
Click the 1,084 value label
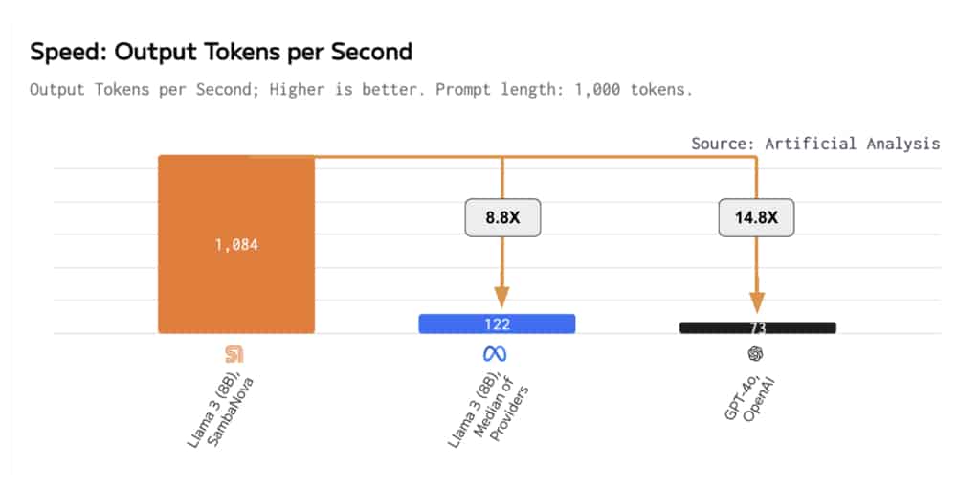(236, 244)
